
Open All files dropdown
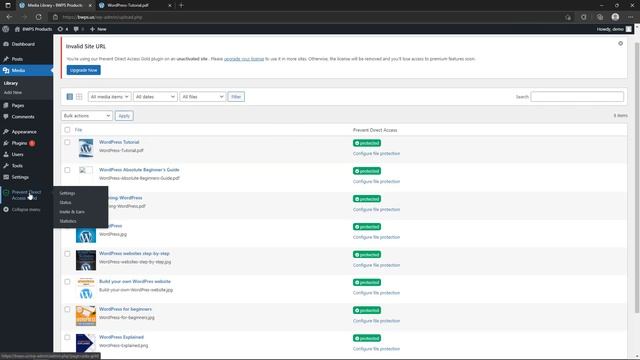[x=202, y=97]
